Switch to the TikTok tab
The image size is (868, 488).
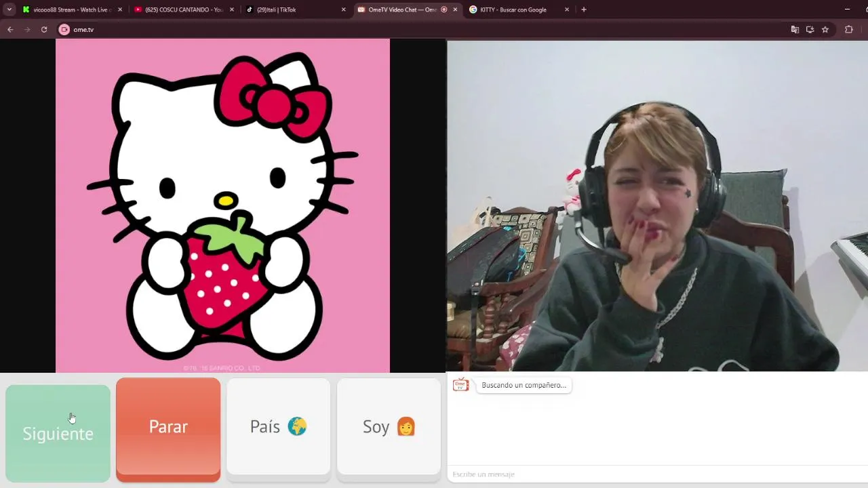tap(295, 9)
